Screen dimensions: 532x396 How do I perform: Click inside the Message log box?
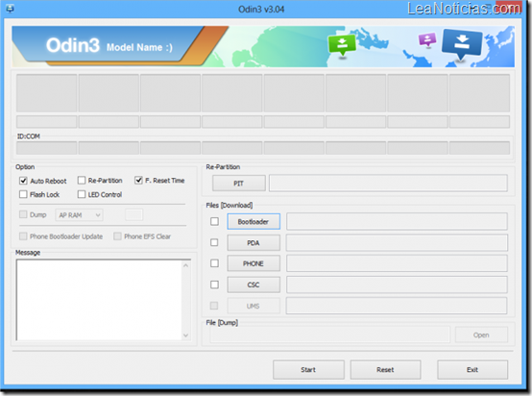(x=99, y=300)
